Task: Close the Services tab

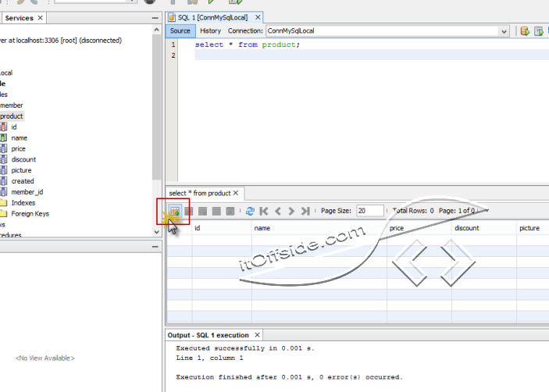Action: click(40, 17)
